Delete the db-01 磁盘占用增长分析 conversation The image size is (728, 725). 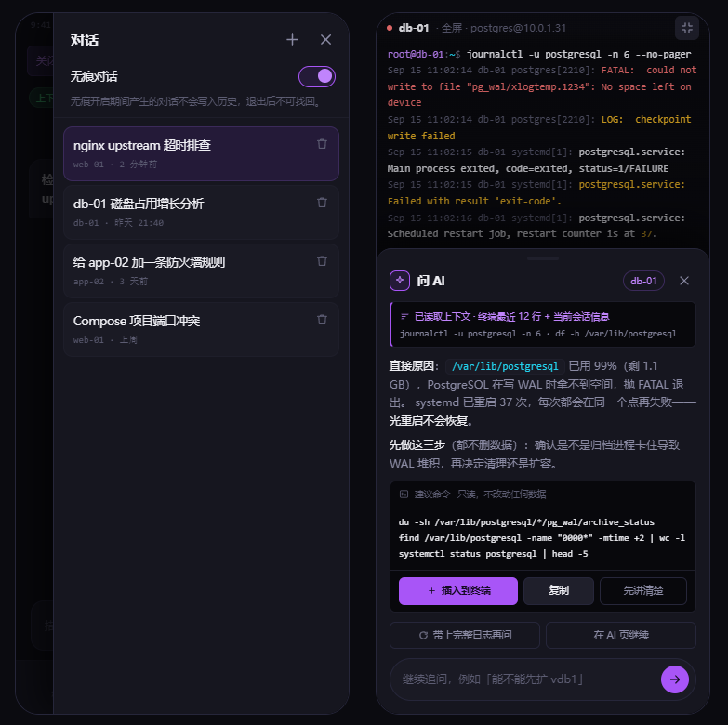(323, 203)
